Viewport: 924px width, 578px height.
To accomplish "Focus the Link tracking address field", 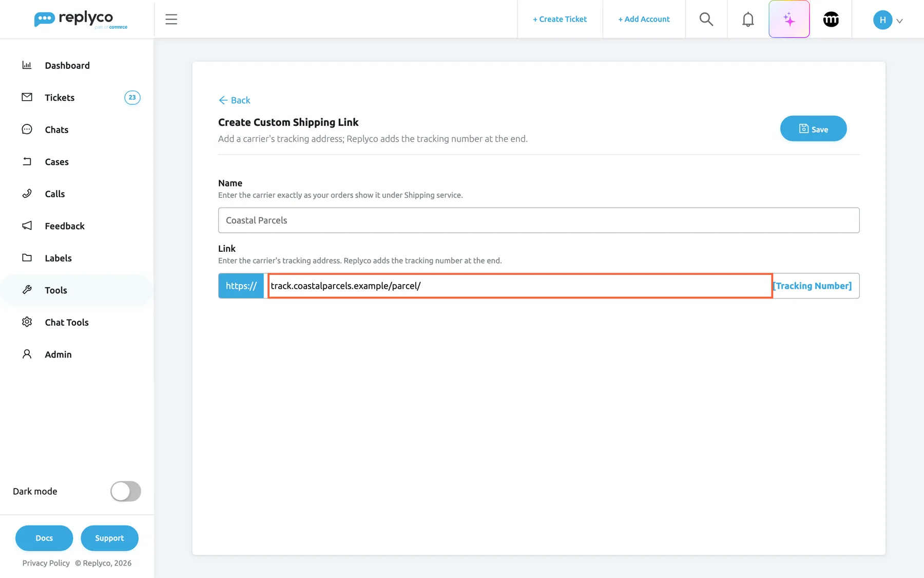I will coord(520,286).
